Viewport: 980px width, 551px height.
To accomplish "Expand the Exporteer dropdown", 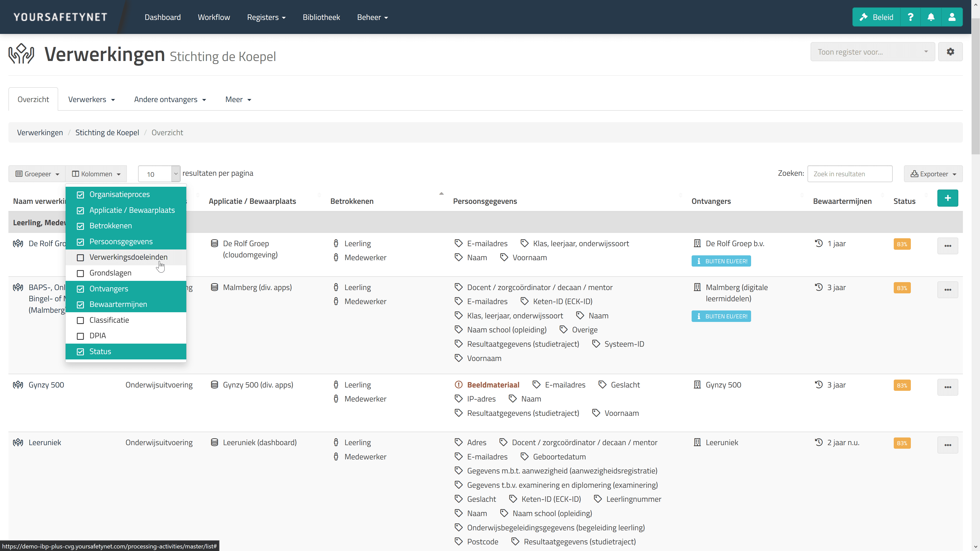I will [x=933, y=174].
